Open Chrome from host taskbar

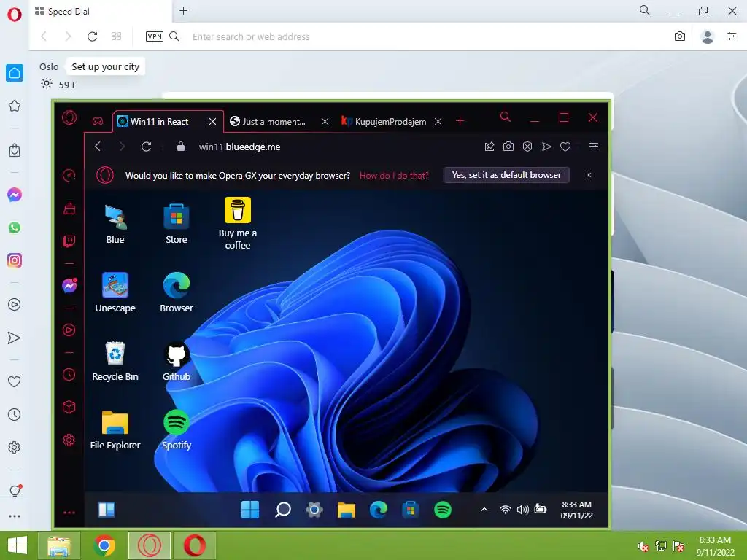104,545
